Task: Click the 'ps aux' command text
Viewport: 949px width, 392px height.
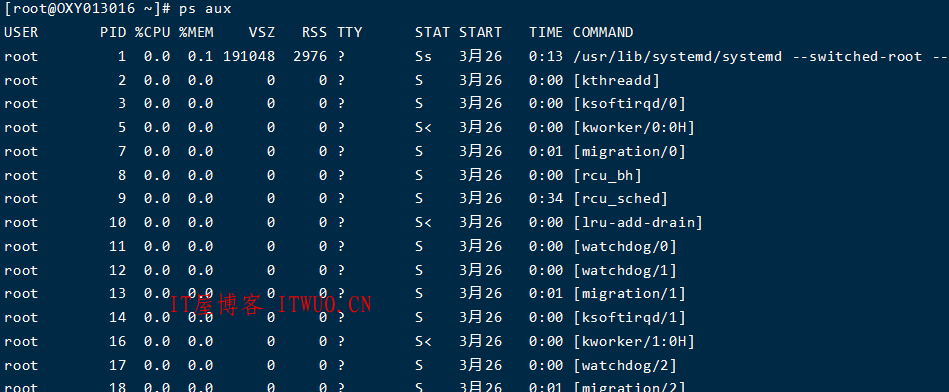Action: click(x=205, y=8)
